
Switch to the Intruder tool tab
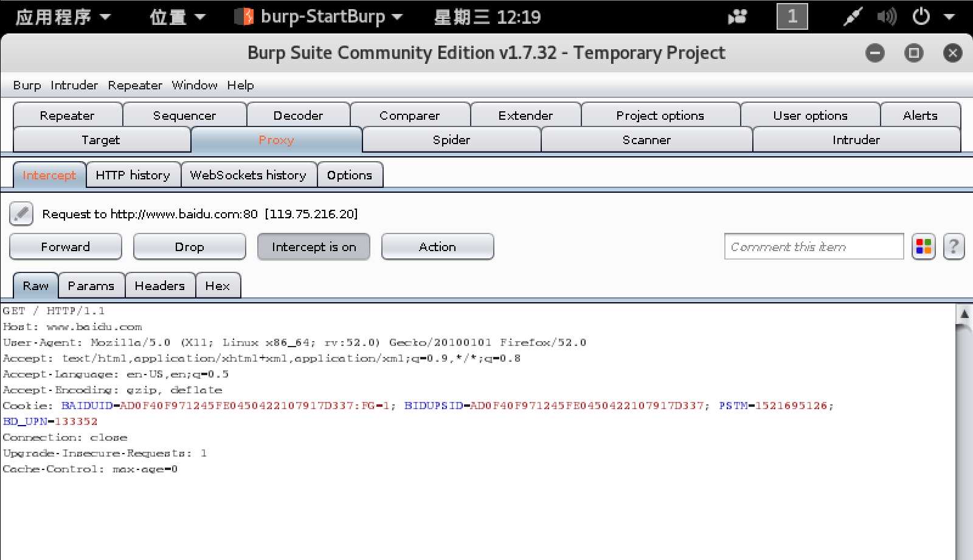point(856,140)
